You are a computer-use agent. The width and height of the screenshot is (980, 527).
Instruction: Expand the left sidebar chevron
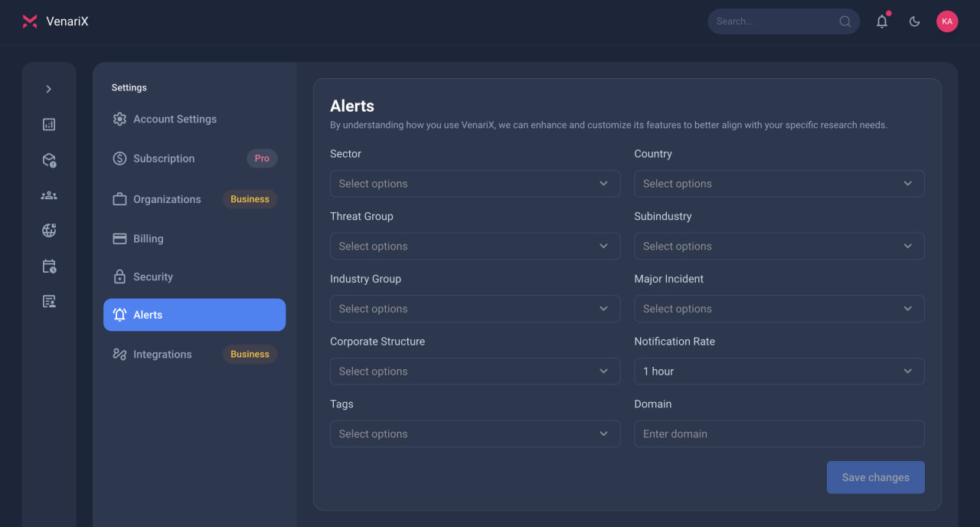click(x=49, y=89)
